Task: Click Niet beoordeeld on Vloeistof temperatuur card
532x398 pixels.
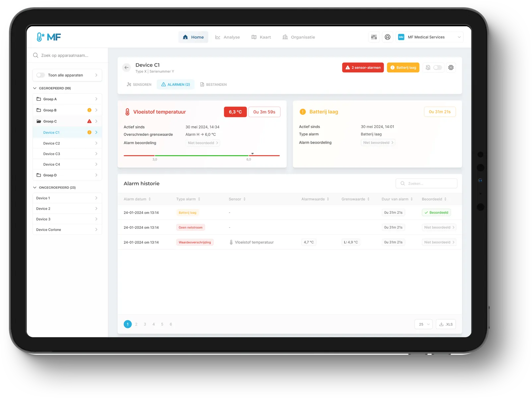Action: click(203, 143)
